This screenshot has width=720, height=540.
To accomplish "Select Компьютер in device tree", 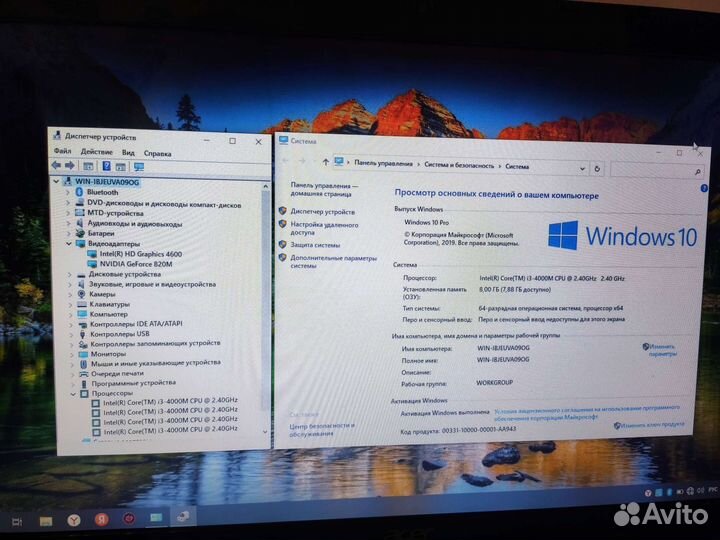I will point(108,314).
